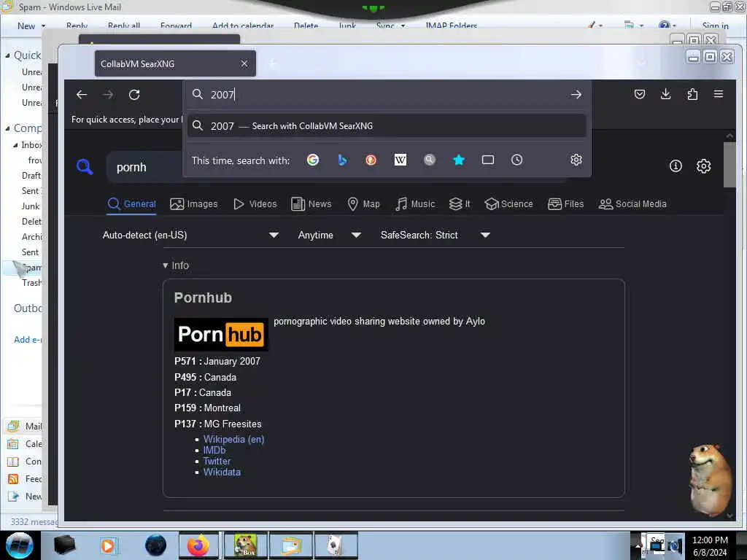Click Sign in in Windows Live Mail
747x560 pixels.
pyautogui.click(x=715, y=26)
